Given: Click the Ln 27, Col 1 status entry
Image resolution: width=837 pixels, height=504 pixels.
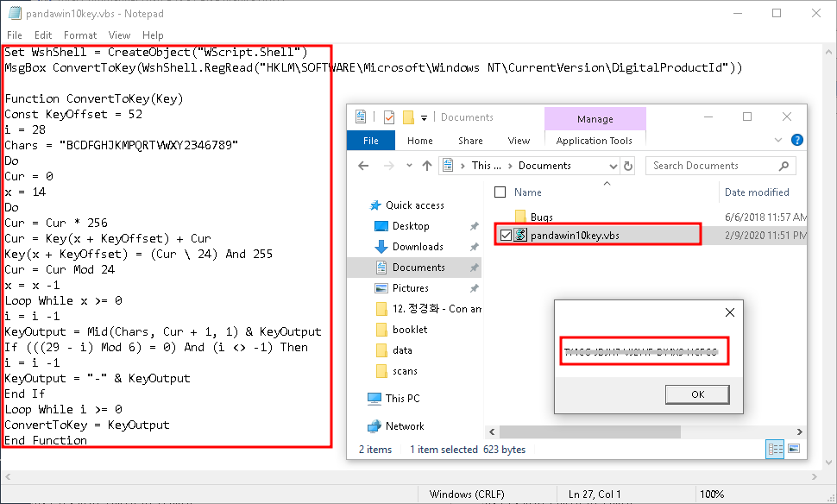Looking at the screenshot, I should pyautogui.click(x=595, y=495).
